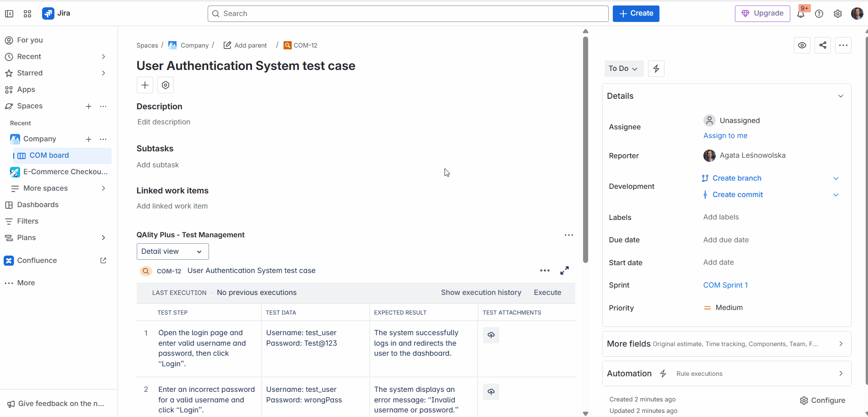This screenshot has width=868, height=417.
Task: Click the Create button
Action: pos(636,14)
